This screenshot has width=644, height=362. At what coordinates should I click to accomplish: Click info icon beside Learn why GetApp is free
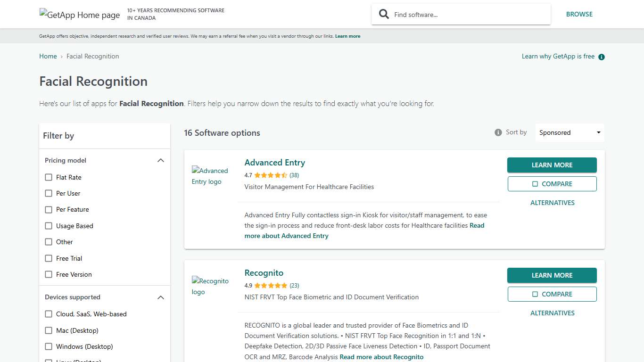click(601, 57)
